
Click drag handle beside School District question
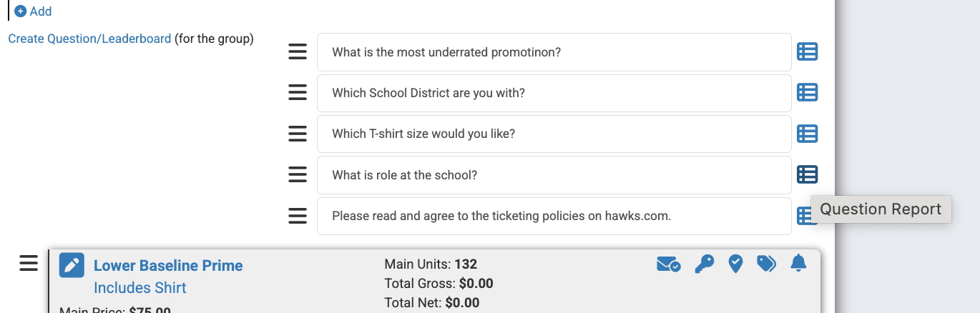click(x=298, y=93)
